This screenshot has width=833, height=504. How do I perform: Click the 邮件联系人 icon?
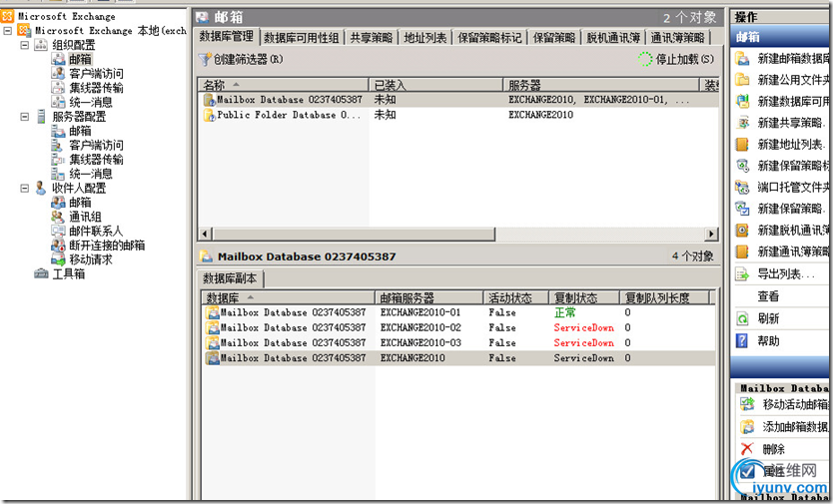tap(58, 231)
